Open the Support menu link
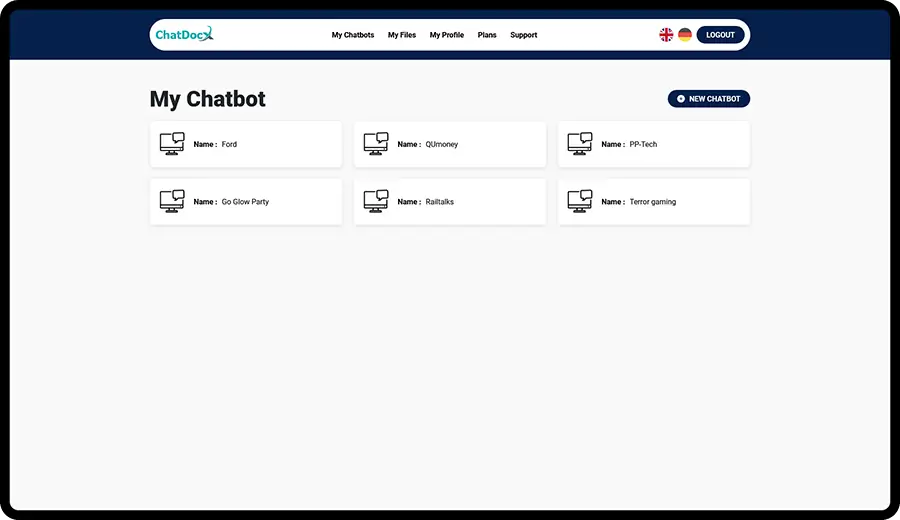This screenshot has height=520, width=900. (524, 35)
